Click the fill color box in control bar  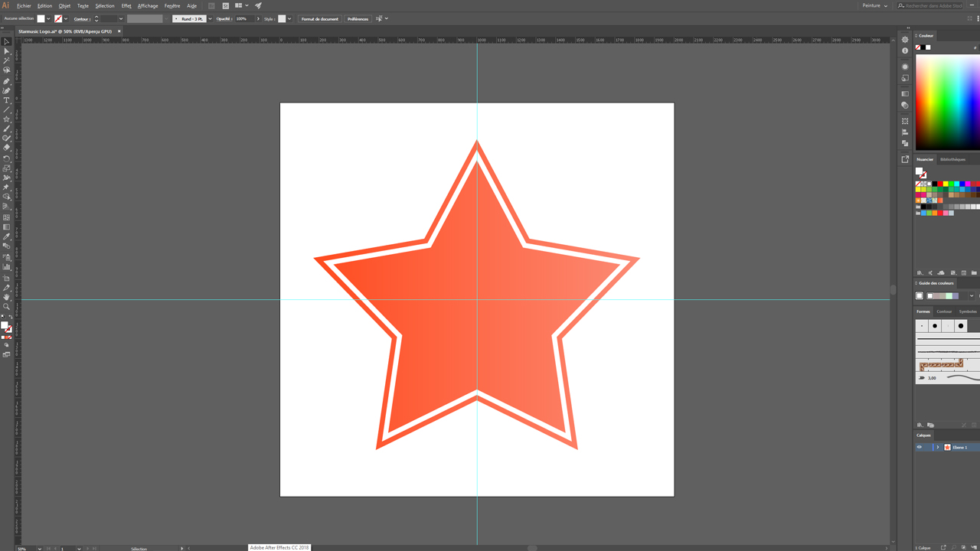pos(41,18)
